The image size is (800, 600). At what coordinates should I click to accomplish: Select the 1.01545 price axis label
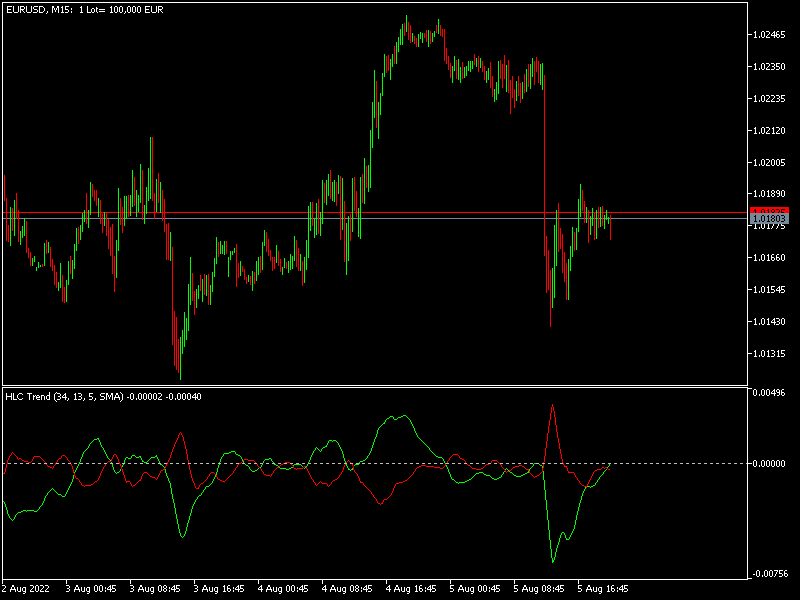tap(769, 290)
